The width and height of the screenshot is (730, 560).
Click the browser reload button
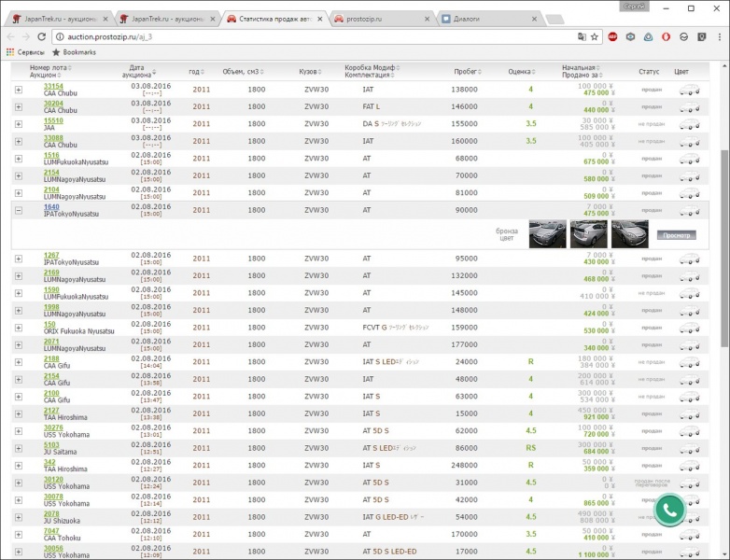tap(41, 36)
